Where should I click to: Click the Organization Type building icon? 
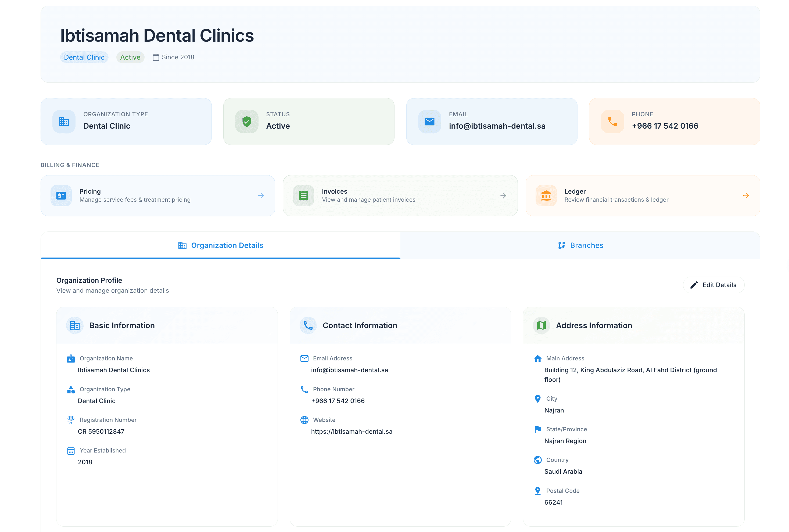coord(64,121)
